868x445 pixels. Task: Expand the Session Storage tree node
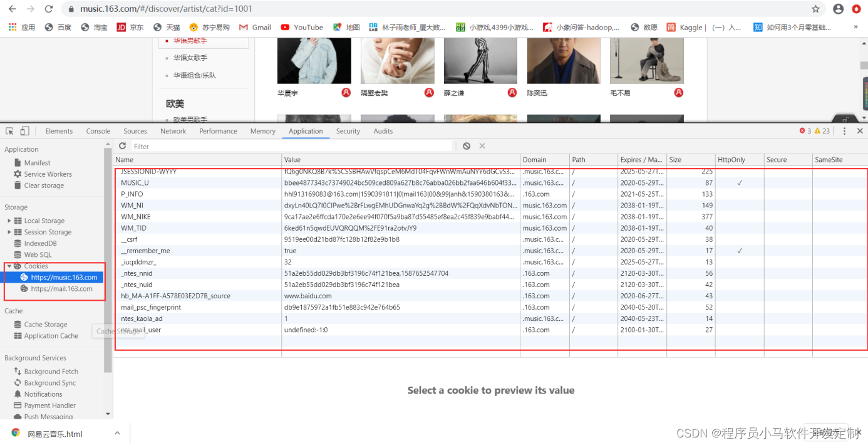coord(9,232)
